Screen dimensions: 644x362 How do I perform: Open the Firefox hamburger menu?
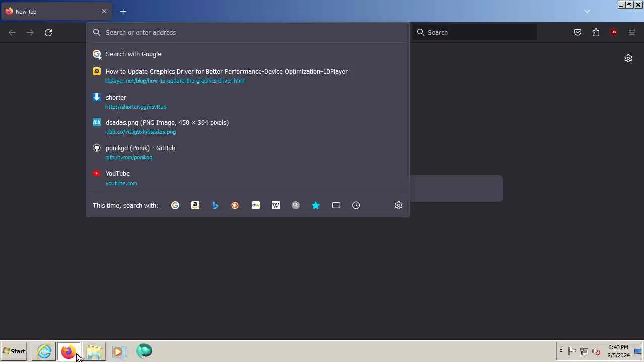(x=632, y=32)
